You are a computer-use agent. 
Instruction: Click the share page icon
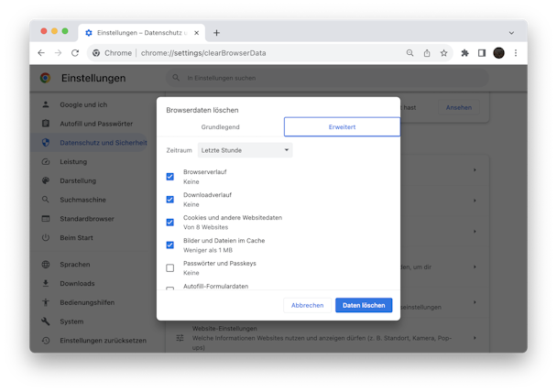pyautogui.click(x=427, y=53)
